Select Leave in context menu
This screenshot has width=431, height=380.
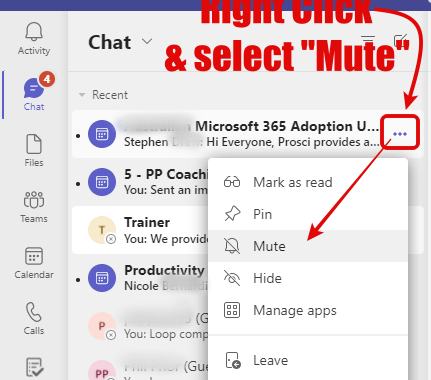(x=308, y=360)
